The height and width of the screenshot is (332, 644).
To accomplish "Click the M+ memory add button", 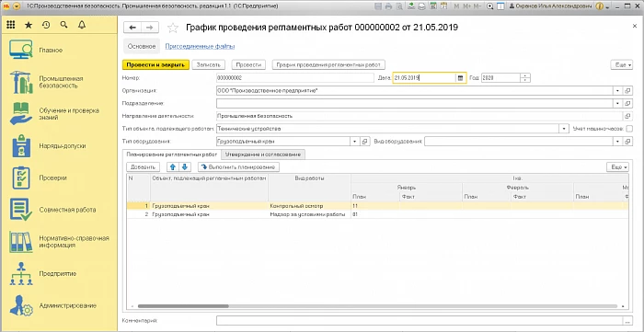I will [x=467, y=6].
